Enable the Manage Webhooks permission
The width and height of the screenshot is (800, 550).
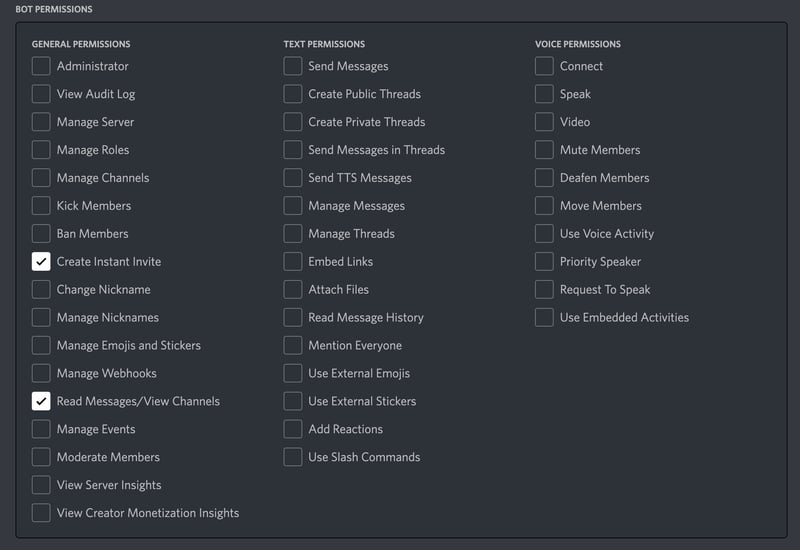(41, 373)
